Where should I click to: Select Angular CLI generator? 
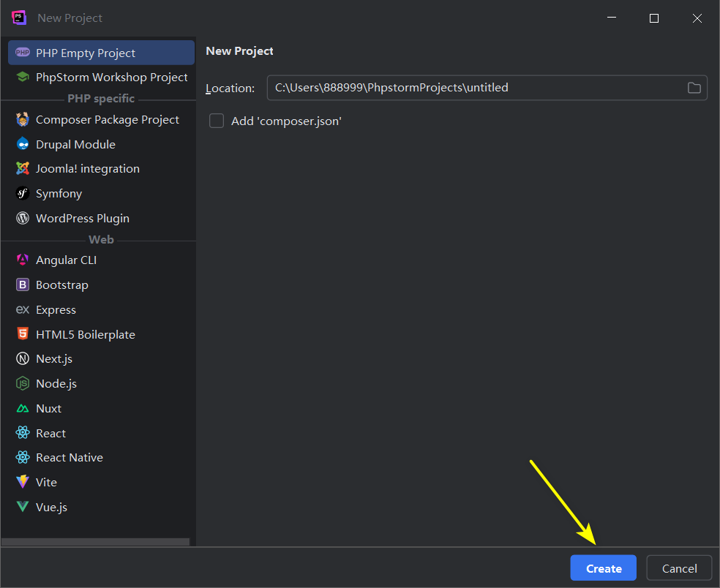pos(101,260)
